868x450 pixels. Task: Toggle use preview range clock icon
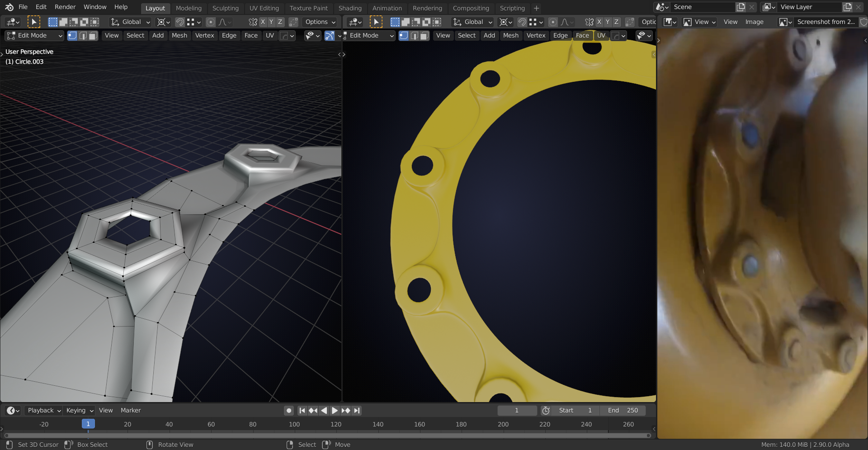tap(546, 411)
